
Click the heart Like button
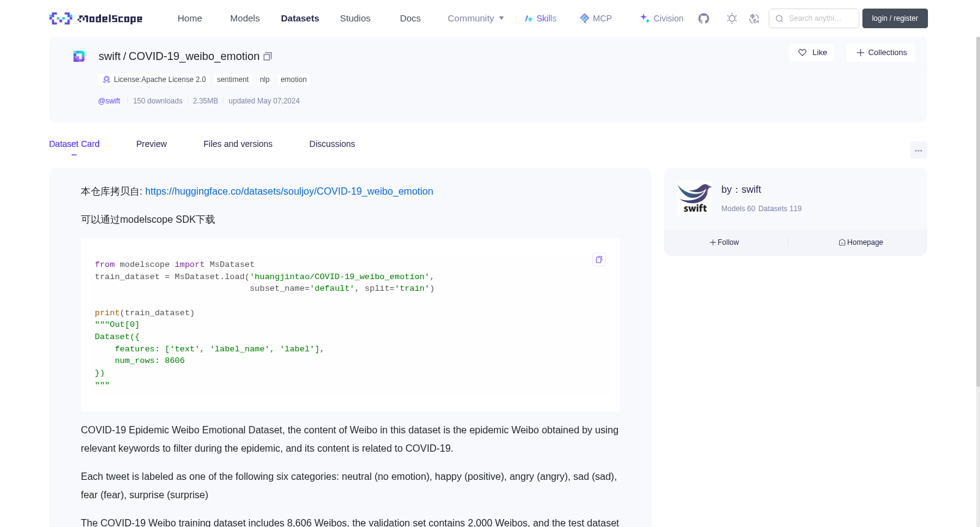click(x=812, y=53)
